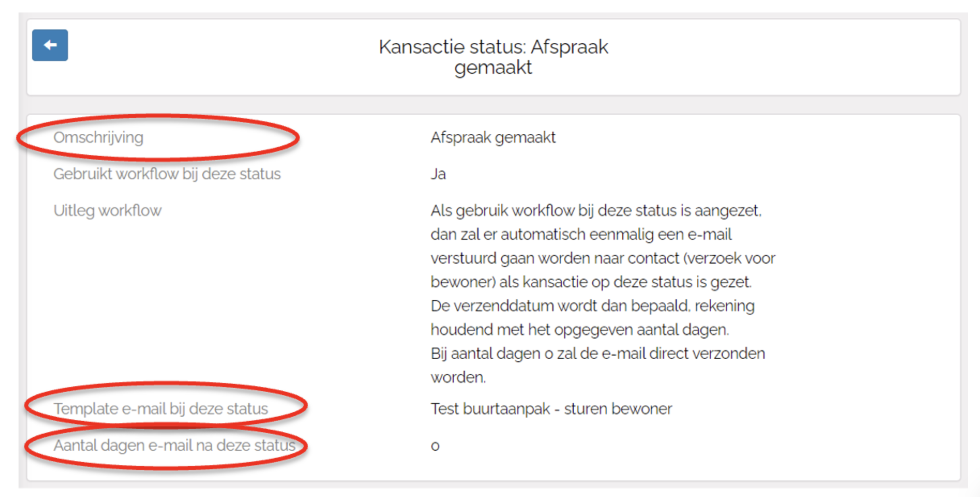Image resolution: width=980 pixels, height=497 pixels.
Task: Click the line 'bewoner) als kansactie op deze status'
Action: [591, 282]
